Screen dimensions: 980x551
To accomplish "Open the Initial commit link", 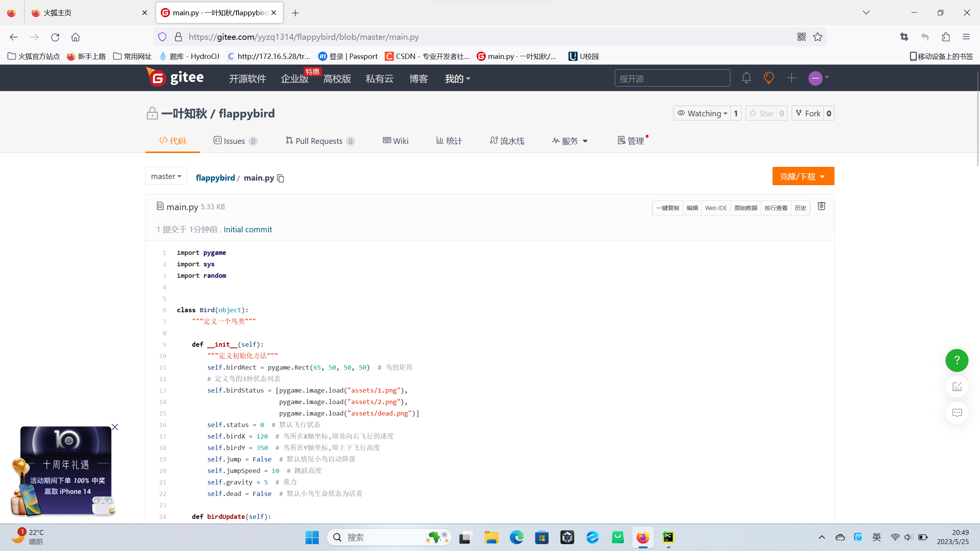I will pyautogui.click(x=248, y=229).
